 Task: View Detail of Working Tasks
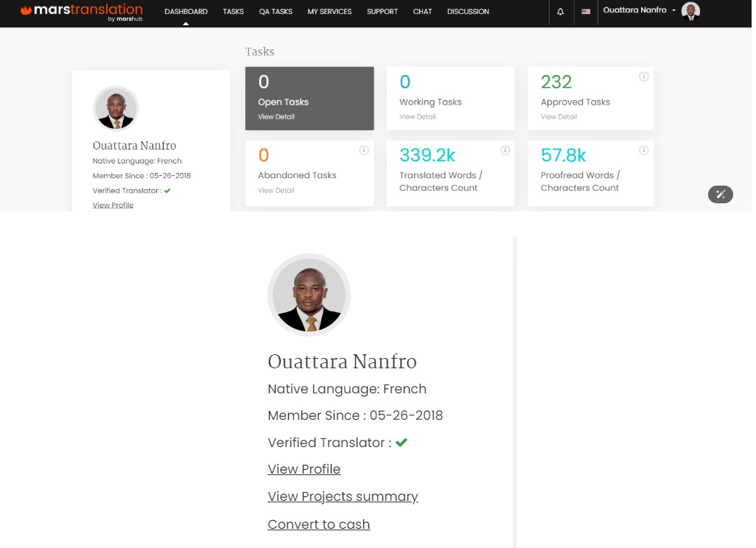coord(418,116)
